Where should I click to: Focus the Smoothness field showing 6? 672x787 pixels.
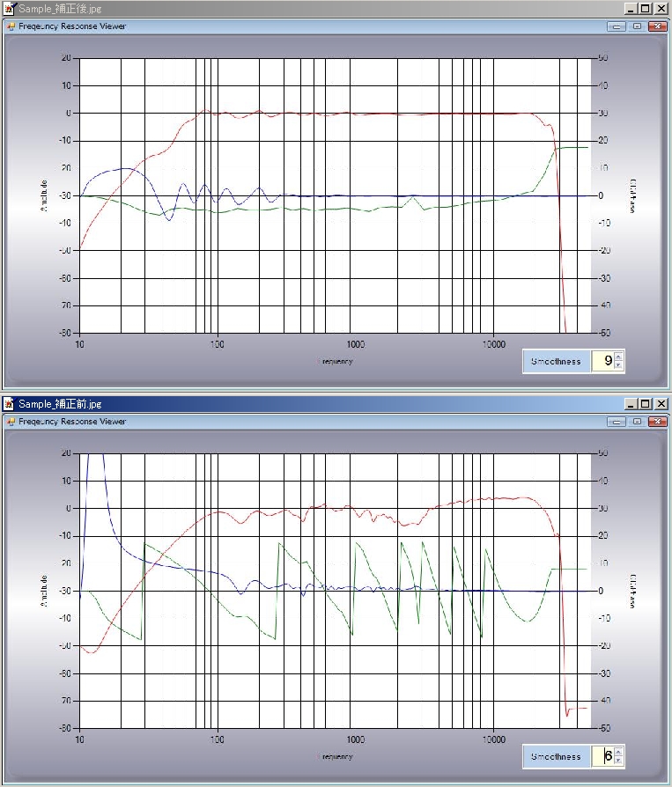tap(602, 756)
